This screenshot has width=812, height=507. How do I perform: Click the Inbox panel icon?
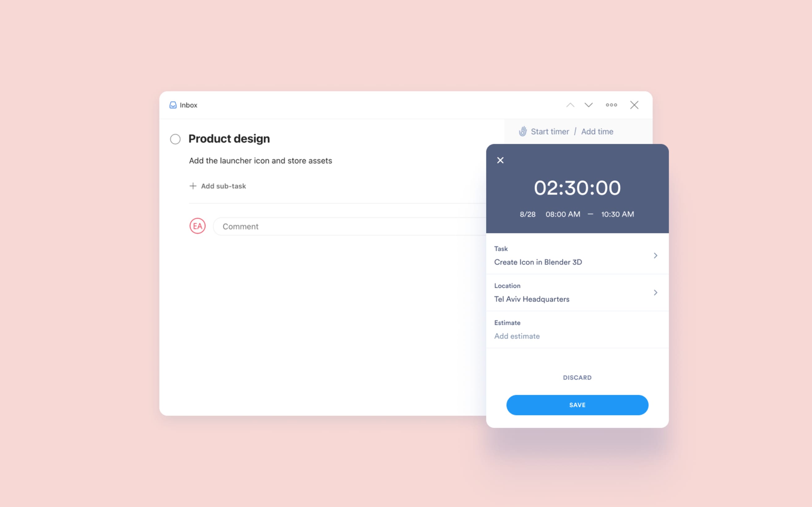(173, 104)
